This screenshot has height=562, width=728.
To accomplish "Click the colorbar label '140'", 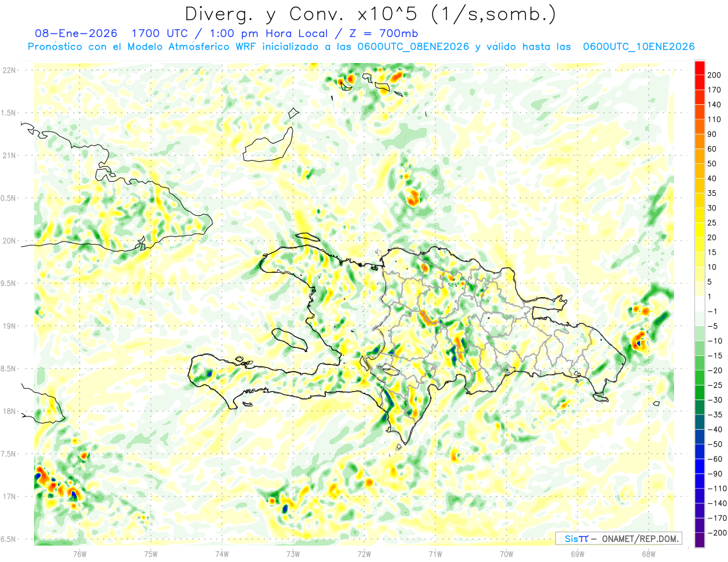I will point(715,105).
